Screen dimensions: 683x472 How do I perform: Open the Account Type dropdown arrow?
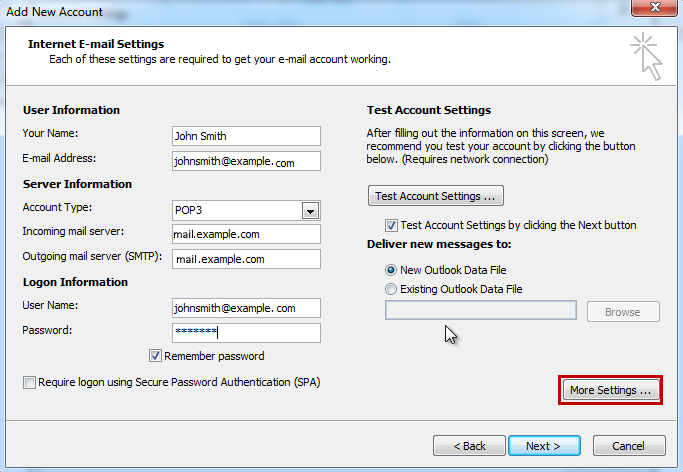click(311, 211)
